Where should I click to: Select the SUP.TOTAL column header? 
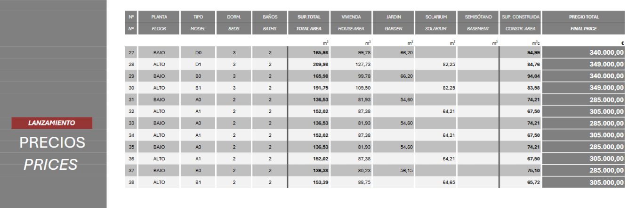click(309, 17)
